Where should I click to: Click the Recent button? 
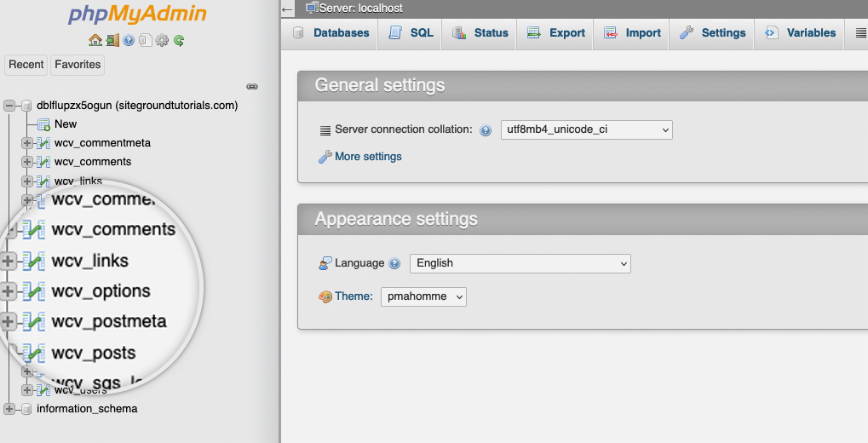(26, 65)
